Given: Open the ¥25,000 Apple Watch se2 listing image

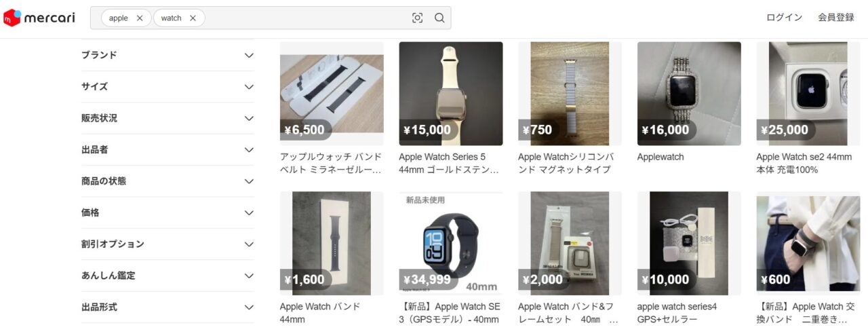Looking at the screenshot, I should (x=808, y=94).
